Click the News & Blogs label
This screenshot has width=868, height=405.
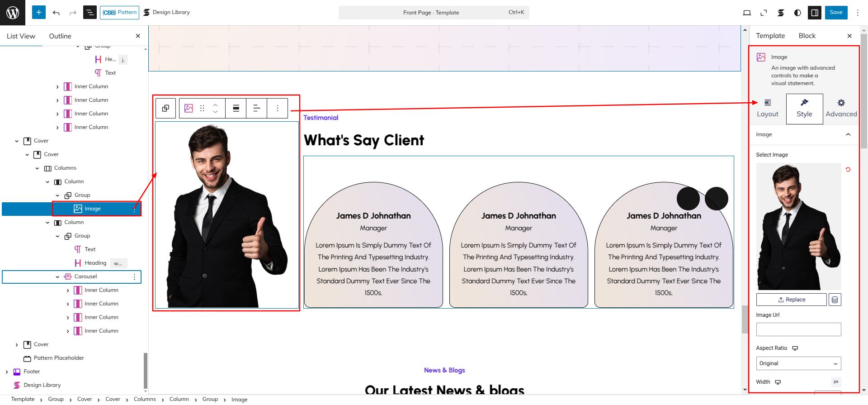[x=444, y=370]
